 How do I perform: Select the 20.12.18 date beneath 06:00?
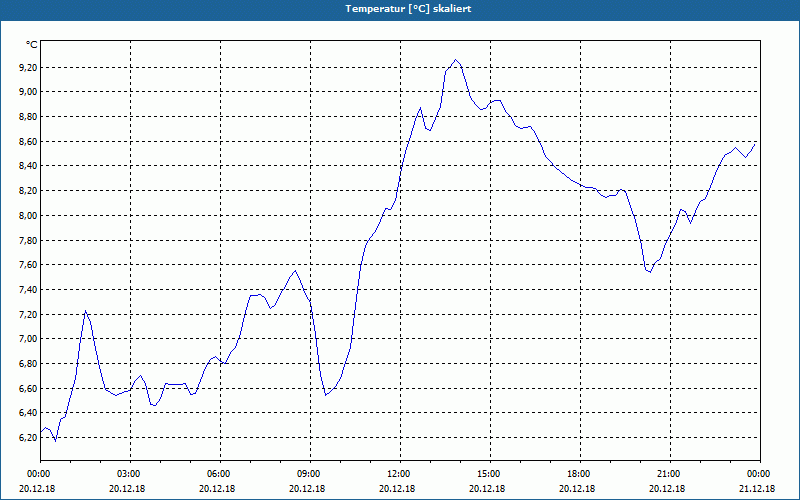click(x=217, y=489)
